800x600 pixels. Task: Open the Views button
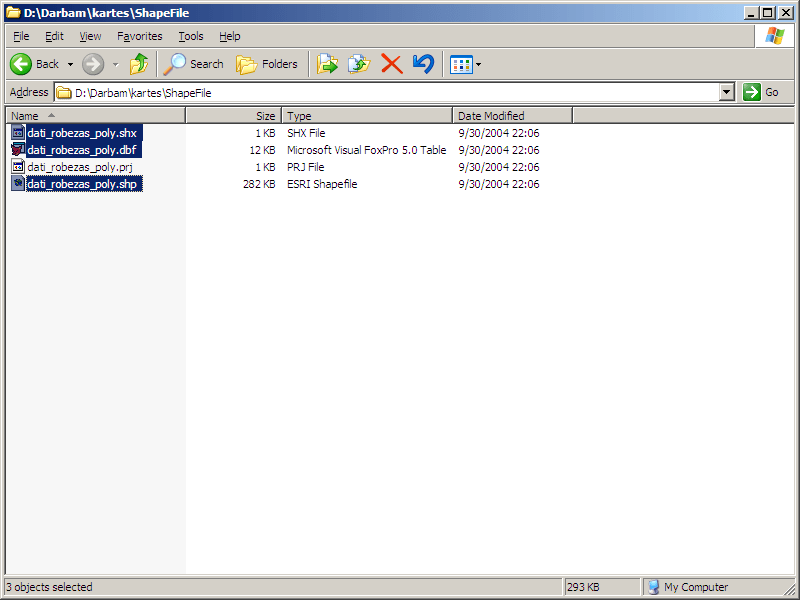click(461, 65)
